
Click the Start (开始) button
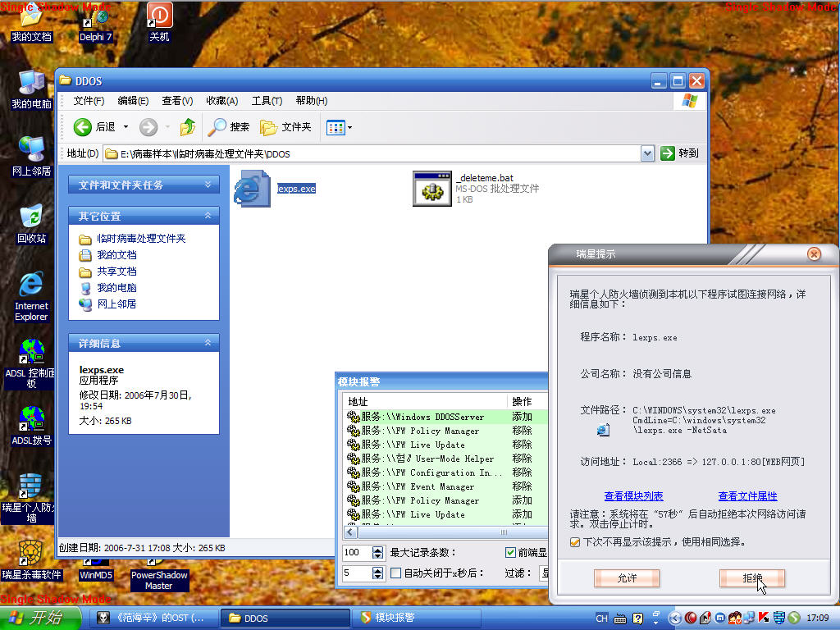point(39,619)
